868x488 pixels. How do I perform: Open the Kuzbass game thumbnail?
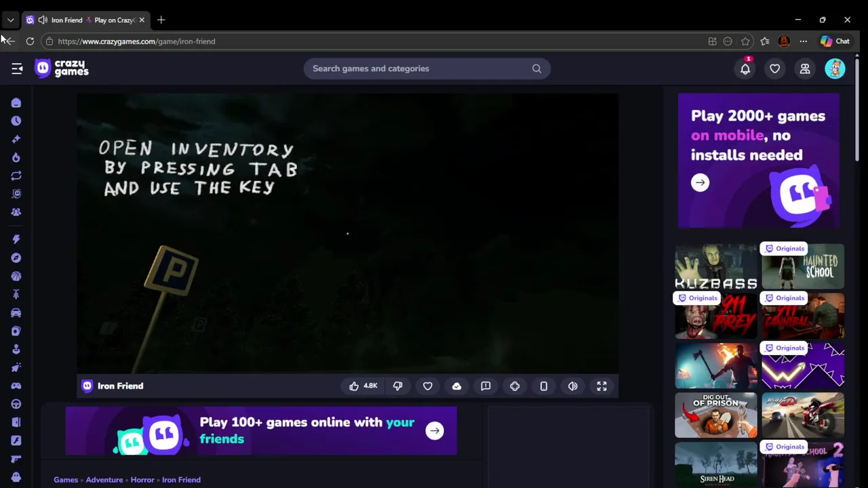[x=716, y=266]
